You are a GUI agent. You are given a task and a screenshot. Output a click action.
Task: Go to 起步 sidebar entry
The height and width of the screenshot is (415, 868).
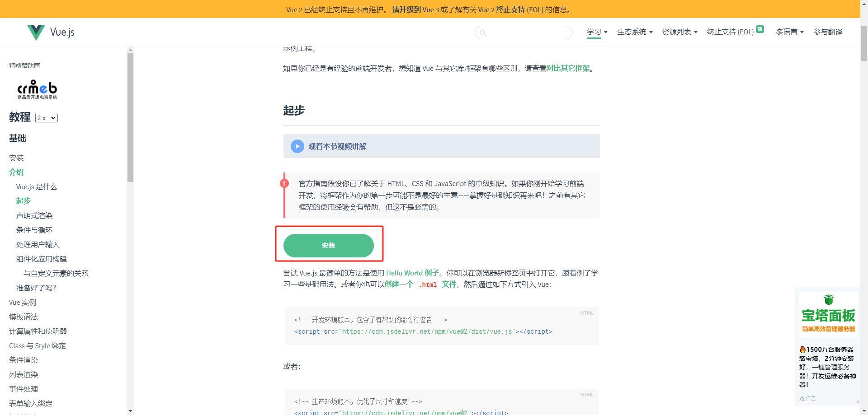24,201
